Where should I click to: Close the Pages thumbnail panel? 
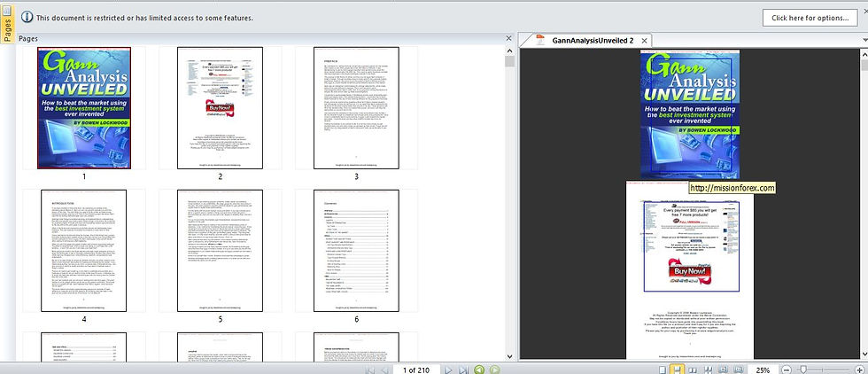pyautogui.click(x=508, y=38)
